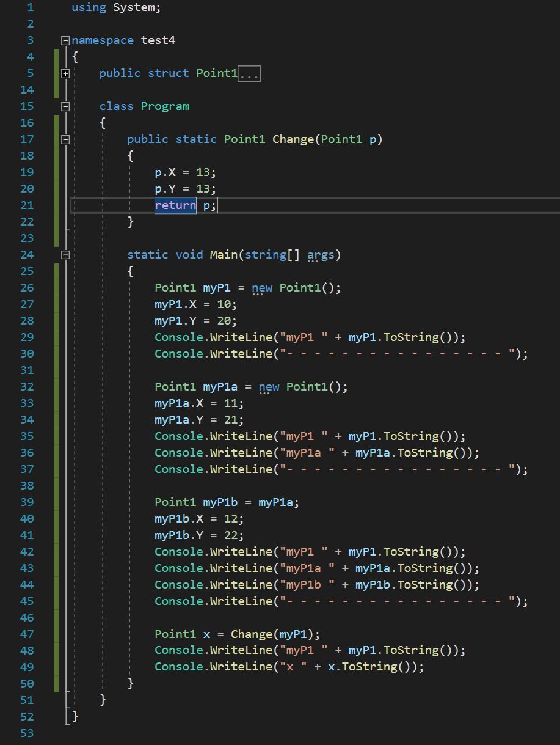Click the ellipsis box after Point1
The width and height of the screenshot is (560, 745).
pyautogui.click(x=250, y=73)
